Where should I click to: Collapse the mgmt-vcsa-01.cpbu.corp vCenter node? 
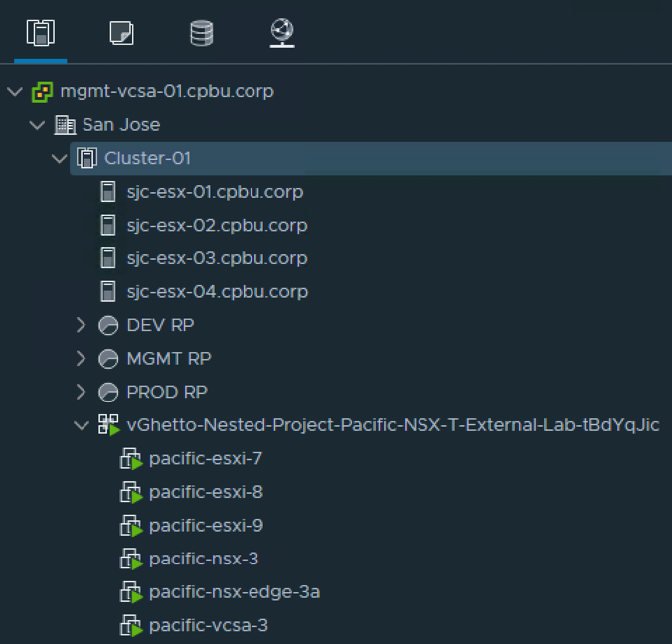(x=15, y=91)
